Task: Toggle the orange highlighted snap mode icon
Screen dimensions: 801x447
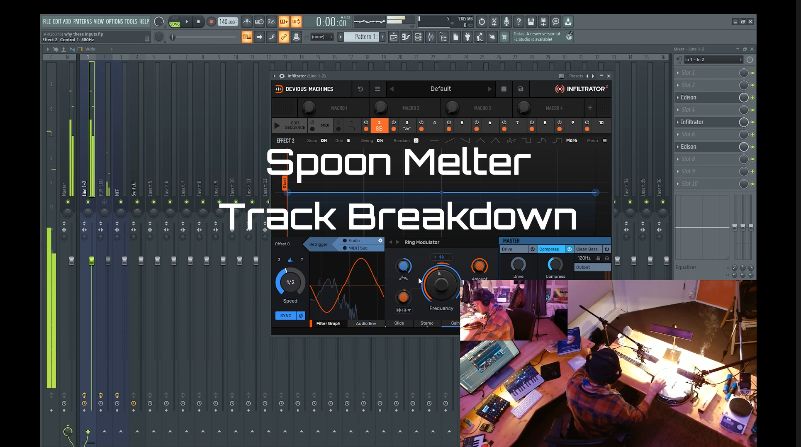Action: point(247,37)
